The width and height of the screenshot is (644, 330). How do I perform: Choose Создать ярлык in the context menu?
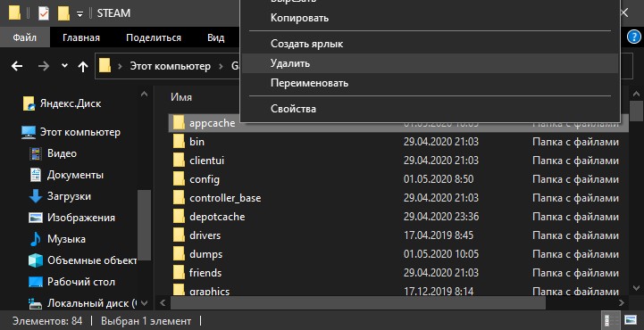pos(430,44)
